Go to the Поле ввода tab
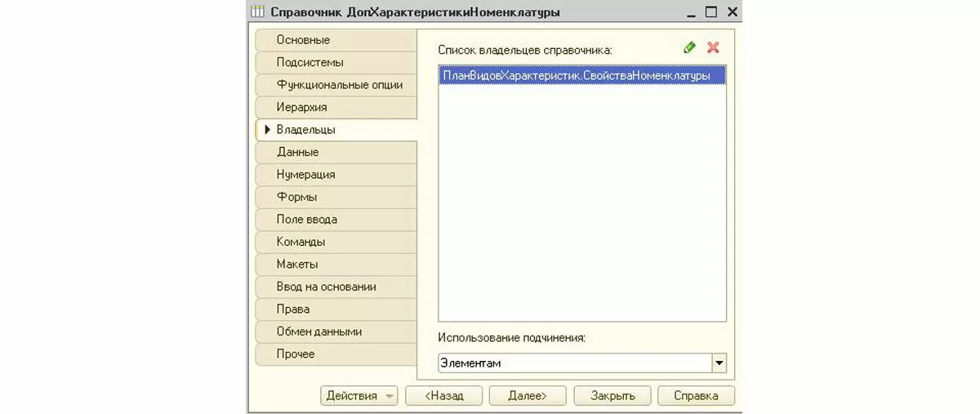The image size is (980, 414). [336, 220]
